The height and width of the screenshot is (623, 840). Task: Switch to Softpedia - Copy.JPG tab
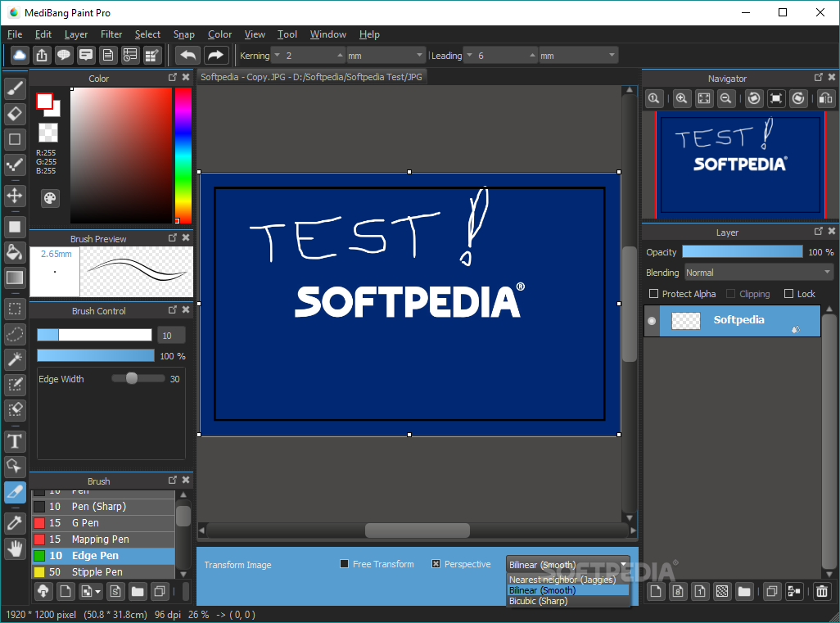pyautogui.click(x=311, y=77)
